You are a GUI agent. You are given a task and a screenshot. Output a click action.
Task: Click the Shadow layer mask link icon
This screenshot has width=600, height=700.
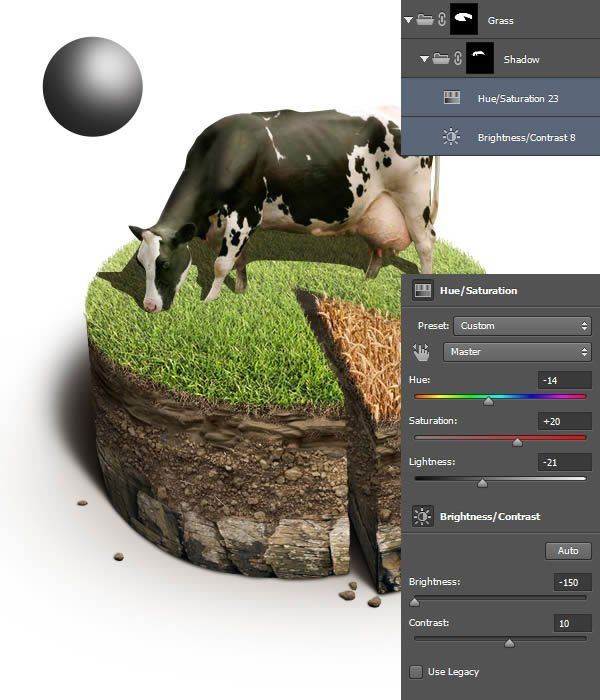[x=458, y=58]
